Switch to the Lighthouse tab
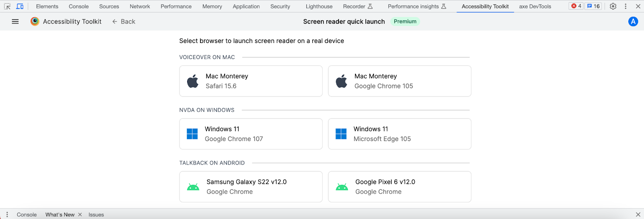644x219 pixels. (319, 6)
